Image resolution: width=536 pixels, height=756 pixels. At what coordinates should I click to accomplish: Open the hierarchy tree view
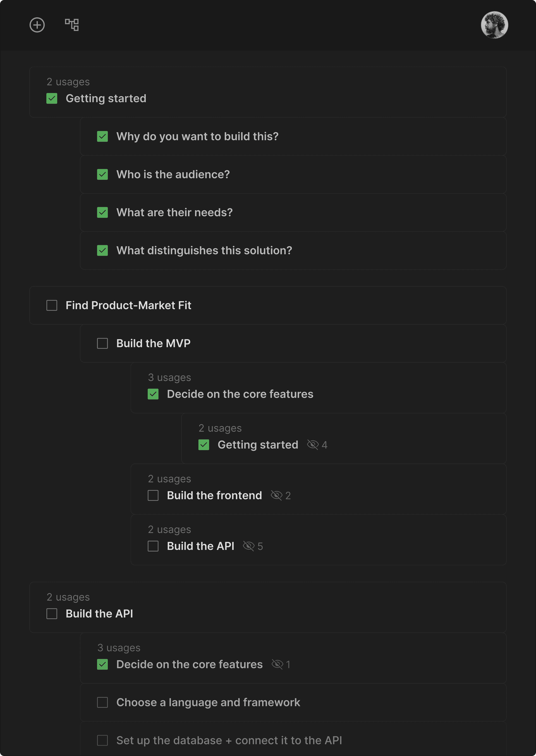(x=72, y=25)
